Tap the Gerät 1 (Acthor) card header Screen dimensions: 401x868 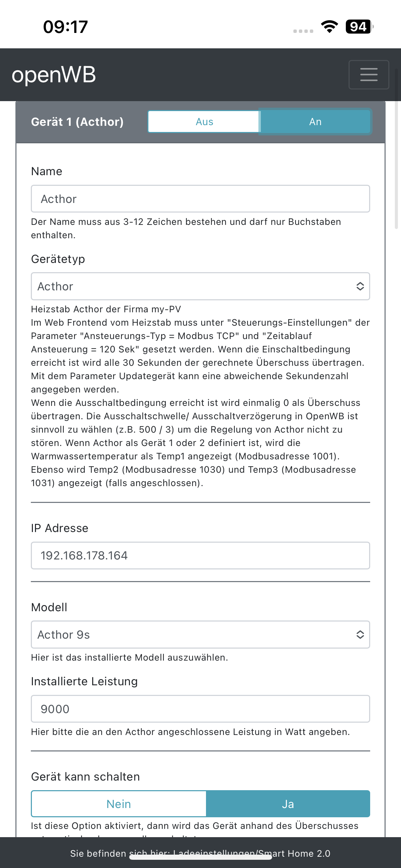(77, 122)
